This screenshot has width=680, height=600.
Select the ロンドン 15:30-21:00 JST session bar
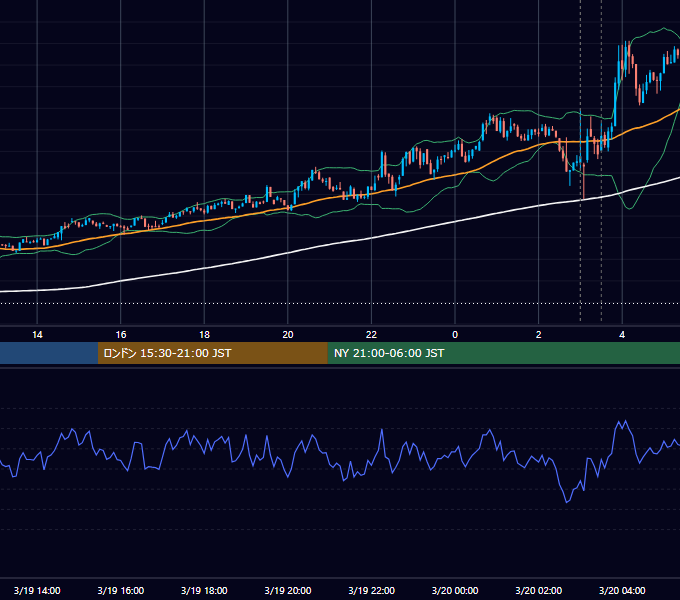212,353
